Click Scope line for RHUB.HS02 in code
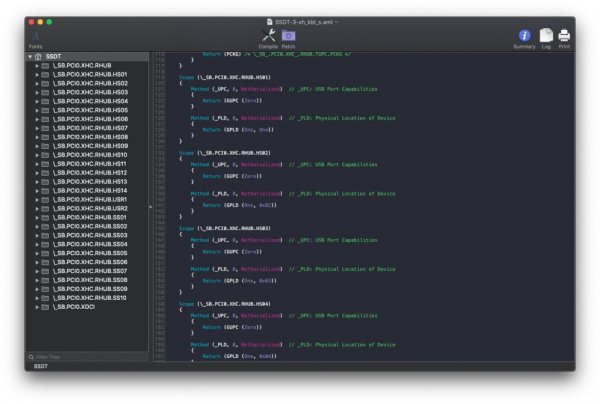600x404 pixels. click(225, 153)
